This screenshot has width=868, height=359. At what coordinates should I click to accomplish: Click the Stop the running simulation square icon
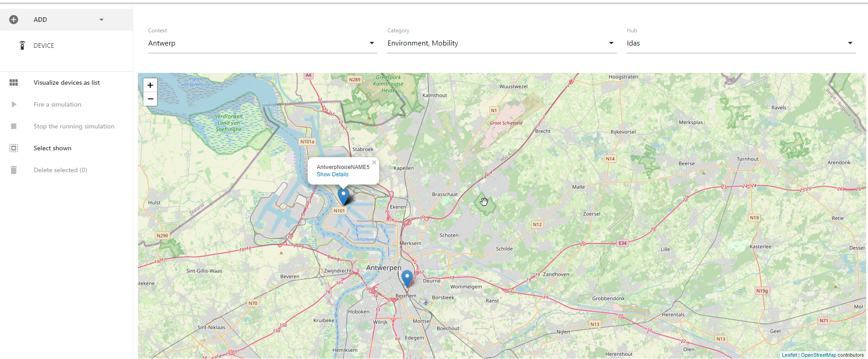pos(14,126)
